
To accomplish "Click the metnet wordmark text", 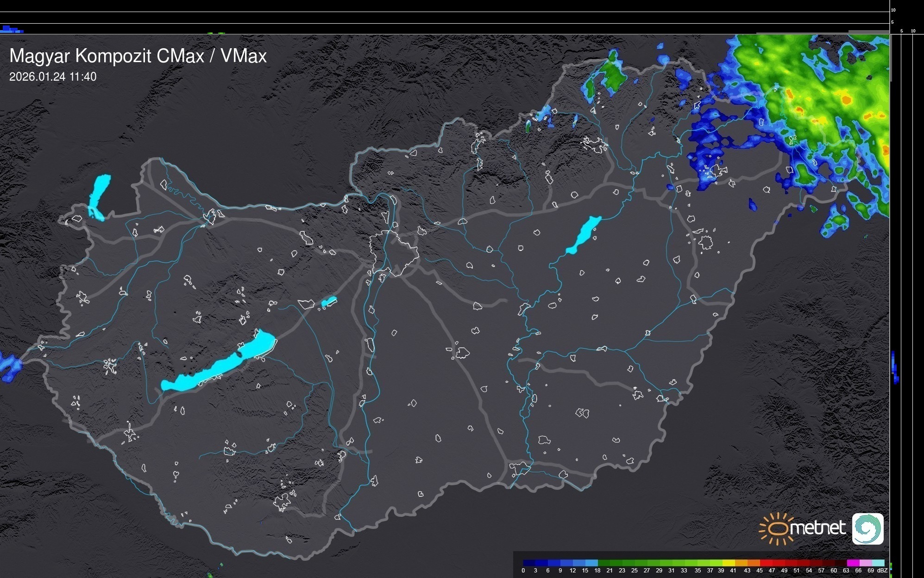I will [817, 528].
